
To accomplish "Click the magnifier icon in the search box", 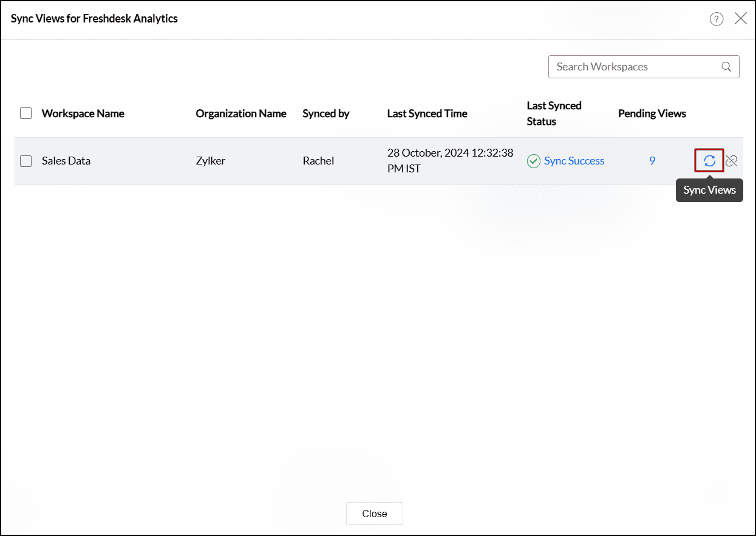I will (x=726, y=67).
